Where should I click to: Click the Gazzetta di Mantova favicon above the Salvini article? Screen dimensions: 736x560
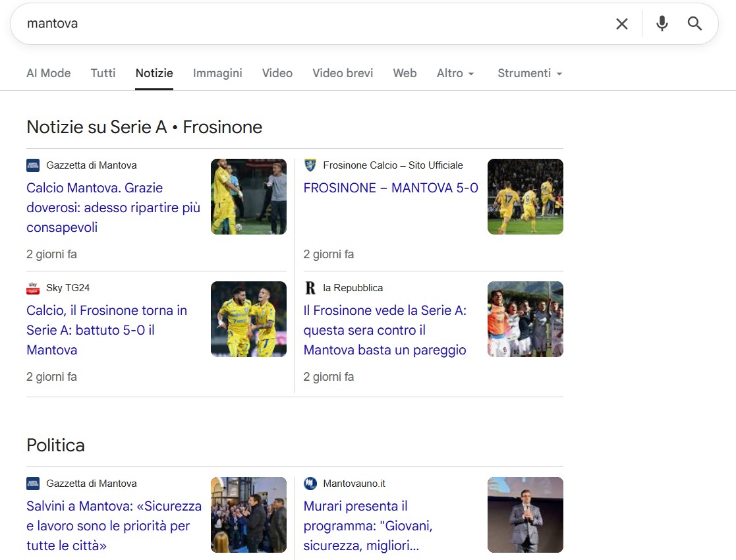[33, 484]
